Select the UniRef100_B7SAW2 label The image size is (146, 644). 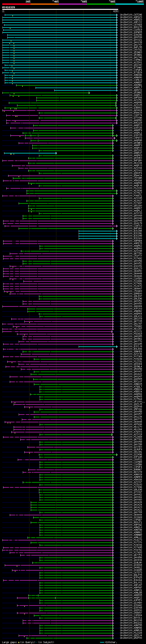pos(131,67)
